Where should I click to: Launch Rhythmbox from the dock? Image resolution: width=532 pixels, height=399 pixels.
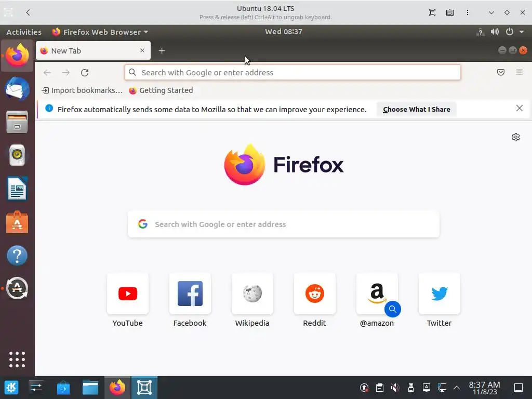pos(17,155)
